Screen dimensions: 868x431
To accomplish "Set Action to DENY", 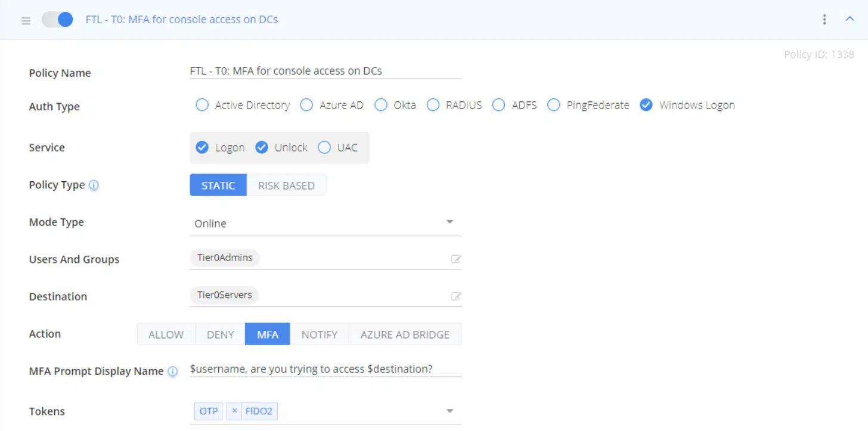I will click(x=220, y=334).
